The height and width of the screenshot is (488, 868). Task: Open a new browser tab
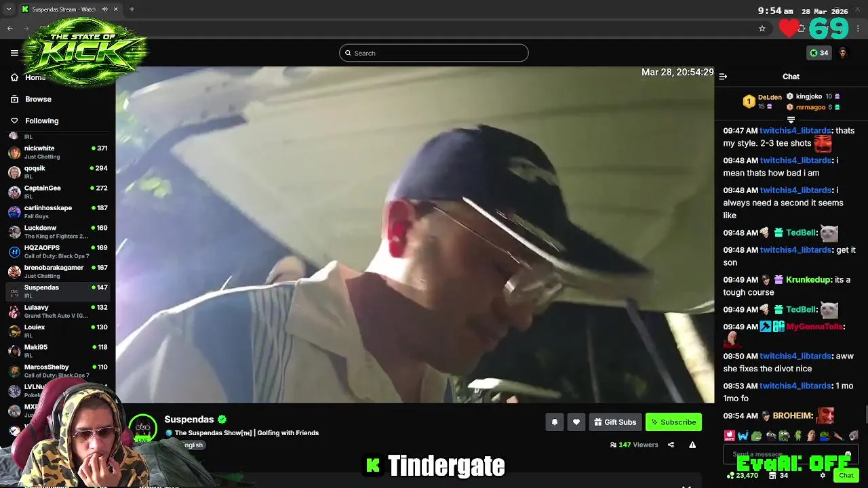point(132,9)
